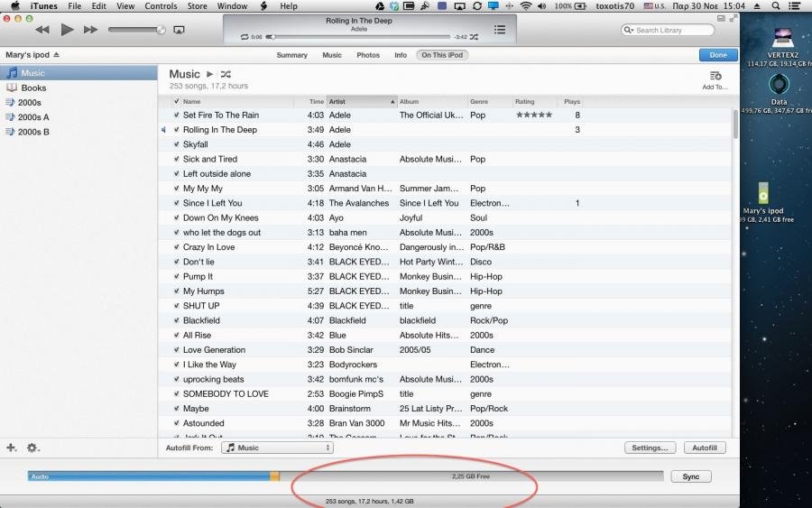Uncheck the Sick and Tired checkbox

[177, 159]
